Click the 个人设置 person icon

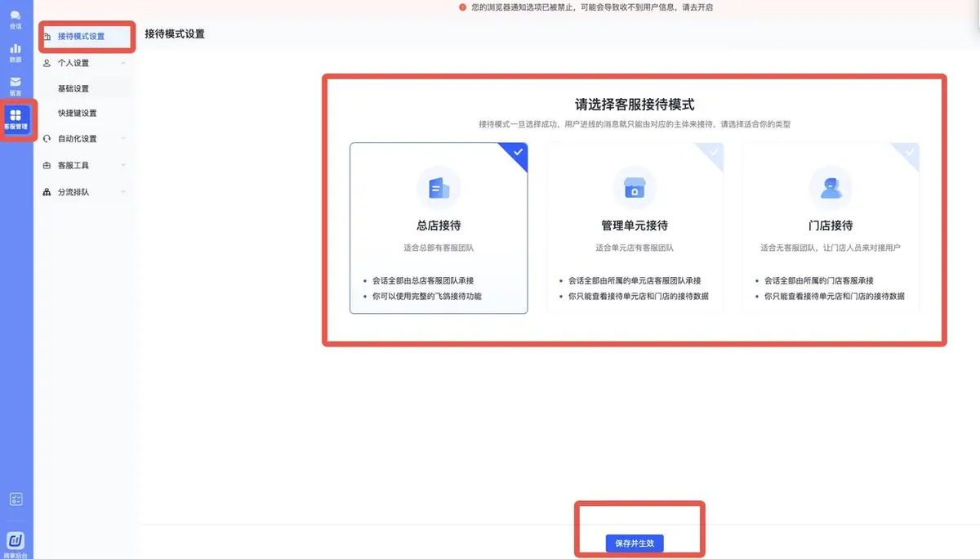point(47,63)
